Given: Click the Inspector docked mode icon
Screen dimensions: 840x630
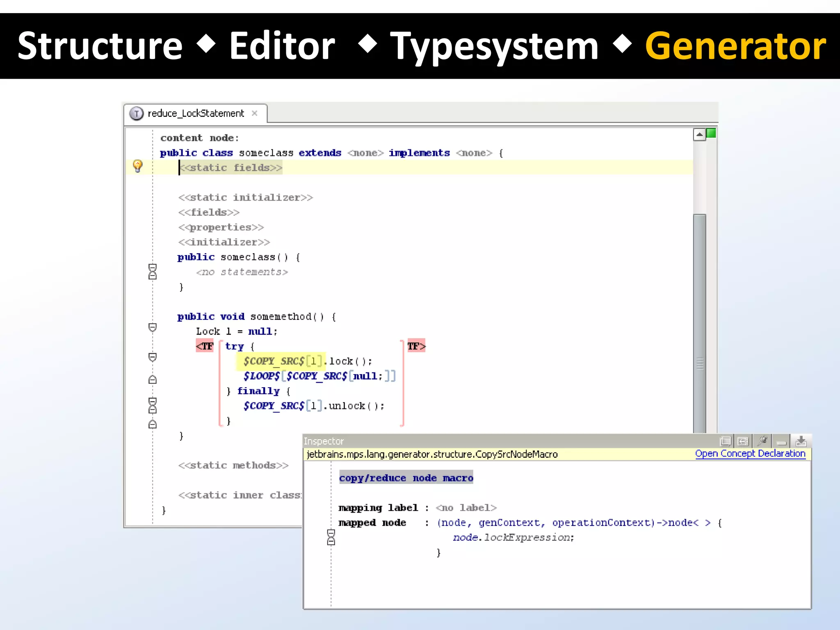Looking at the screenshot, I should (743, 441).
